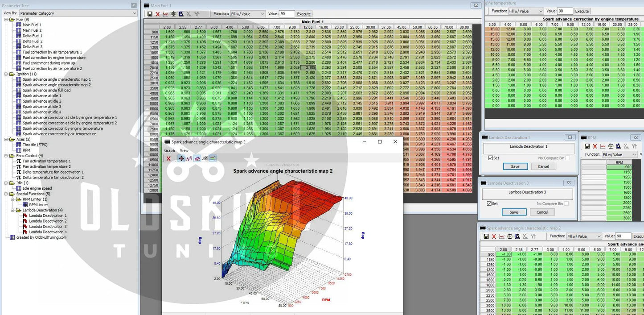Open the View By Parameter Category dropdown

tap(78, 13)
